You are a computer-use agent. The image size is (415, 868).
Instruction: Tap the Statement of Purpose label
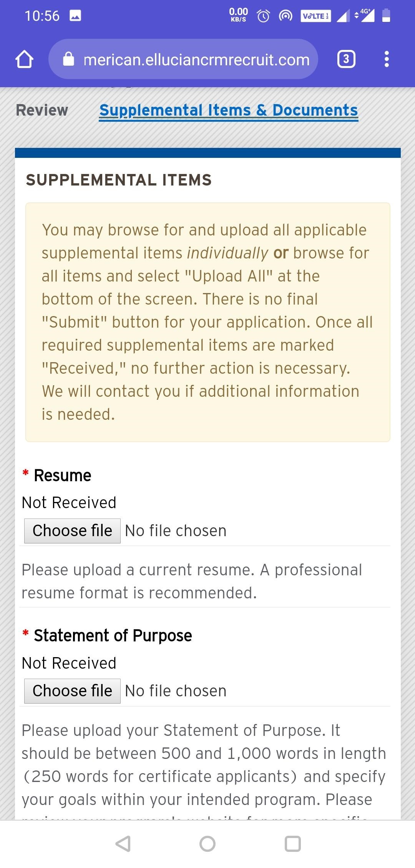click(x=113, y=636)
